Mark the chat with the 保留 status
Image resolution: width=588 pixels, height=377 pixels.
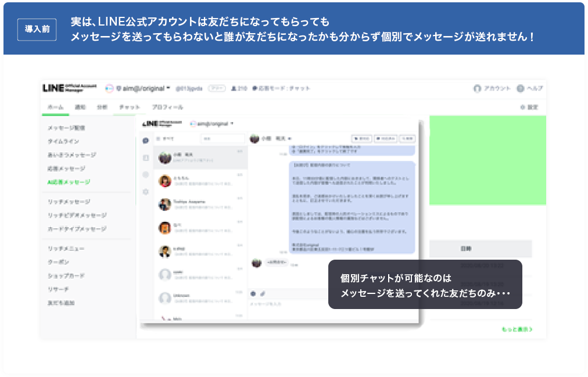[x=407, y=138]
